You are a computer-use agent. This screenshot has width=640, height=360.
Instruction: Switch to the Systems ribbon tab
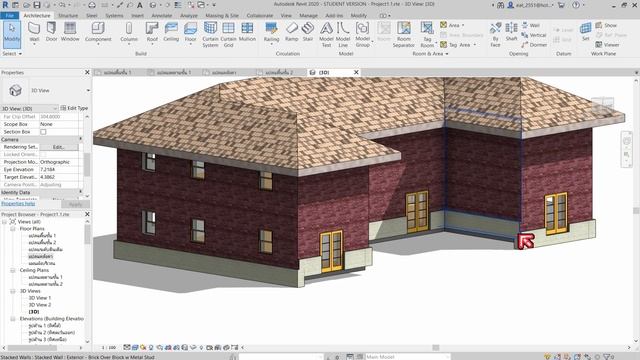114,16
